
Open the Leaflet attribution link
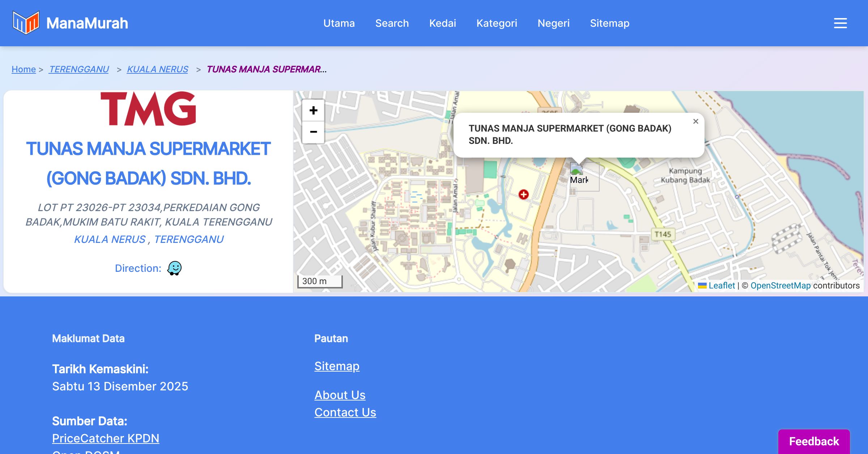click(721, 286)
